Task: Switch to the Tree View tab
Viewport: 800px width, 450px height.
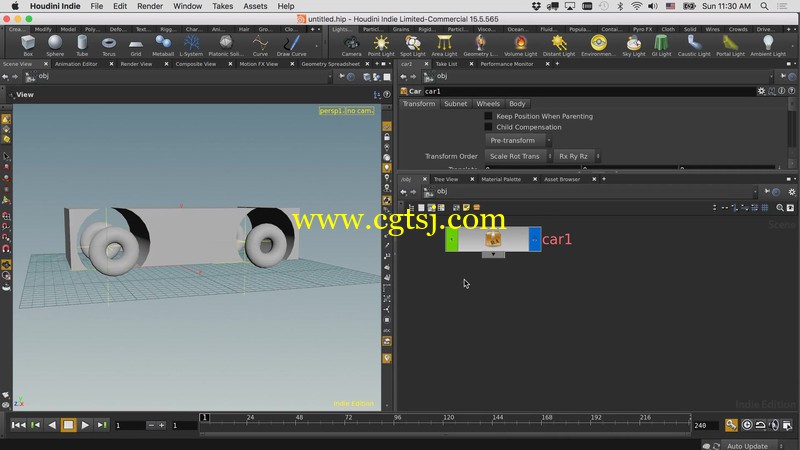Action: pos(445,179)
